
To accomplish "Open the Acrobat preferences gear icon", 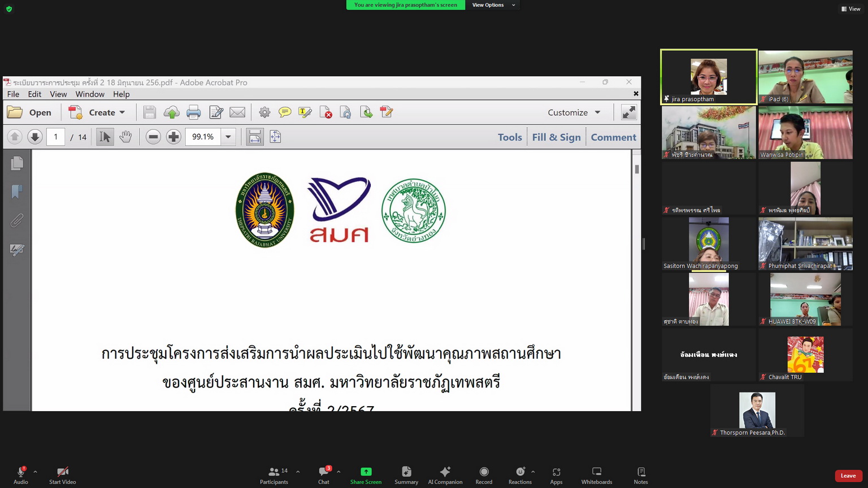I will pos(264,112).
